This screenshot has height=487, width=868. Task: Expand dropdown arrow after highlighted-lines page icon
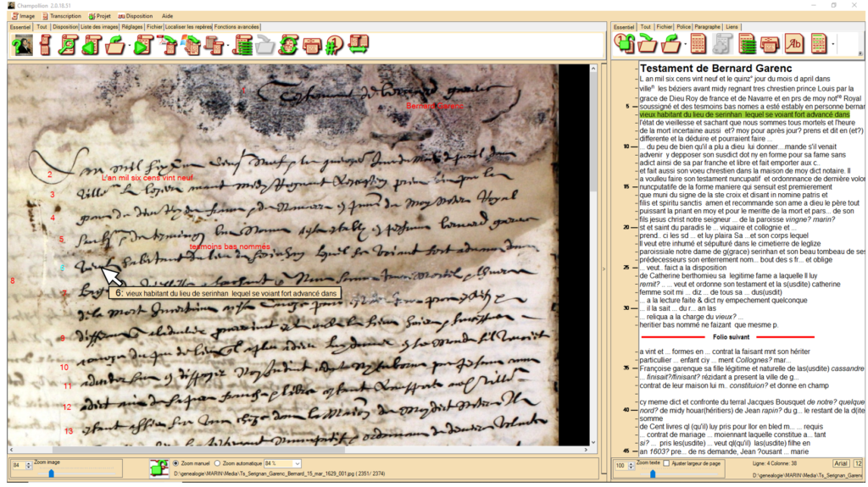[833, 44]
